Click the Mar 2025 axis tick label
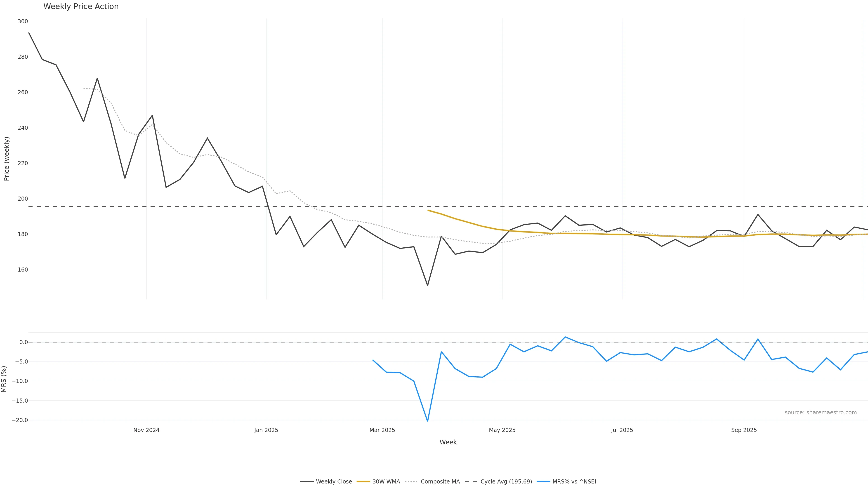This screenshot has width=868, height=488. [x=382, y=430]
